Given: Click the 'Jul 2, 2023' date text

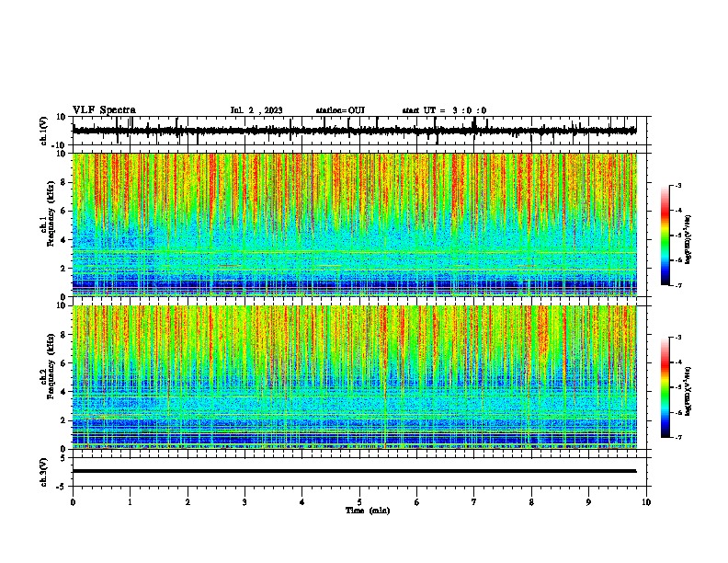Looking at the screenshot, I should click(256, 110).
